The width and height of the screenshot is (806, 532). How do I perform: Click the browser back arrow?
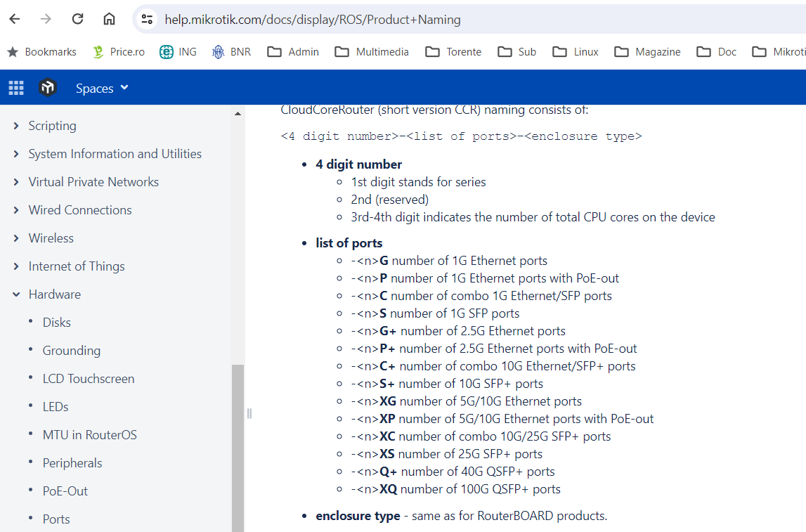point(15,19)
